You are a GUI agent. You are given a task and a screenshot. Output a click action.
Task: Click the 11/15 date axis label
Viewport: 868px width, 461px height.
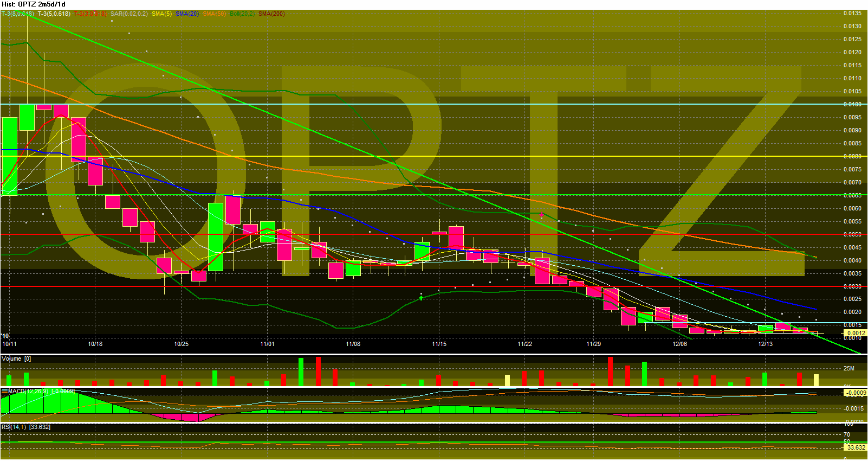[x=439, y=344]
